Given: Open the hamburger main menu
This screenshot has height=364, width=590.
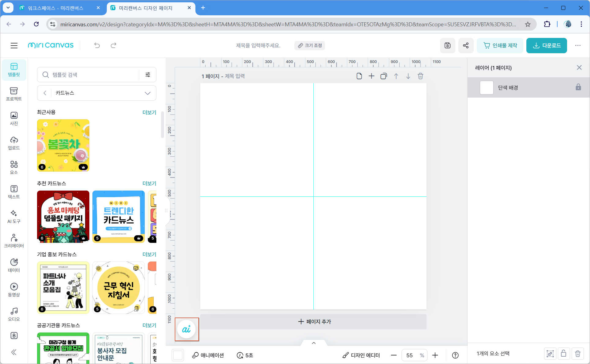Looking at the screenshot, I should [14, 46].
